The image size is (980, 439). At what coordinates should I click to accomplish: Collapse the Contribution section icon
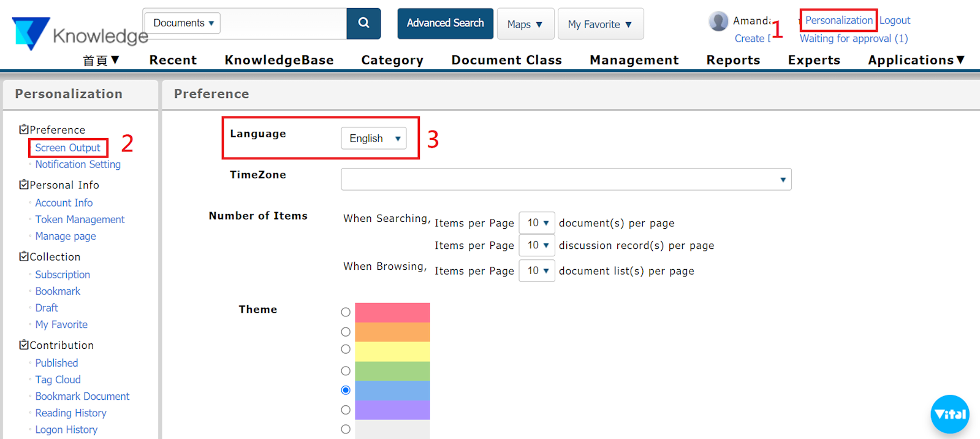point(24,345)
